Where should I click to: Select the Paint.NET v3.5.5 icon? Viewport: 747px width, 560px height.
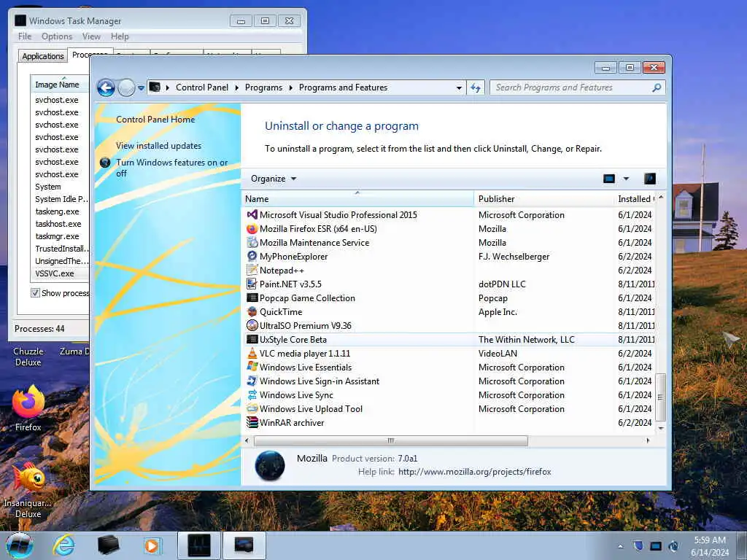pyautogui.click(x=252, y=284)
